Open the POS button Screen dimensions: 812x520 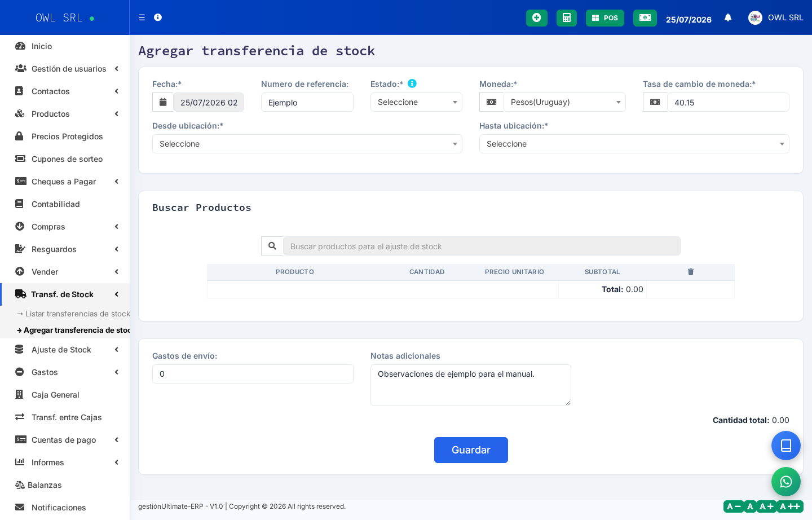(x=605, y=18)
